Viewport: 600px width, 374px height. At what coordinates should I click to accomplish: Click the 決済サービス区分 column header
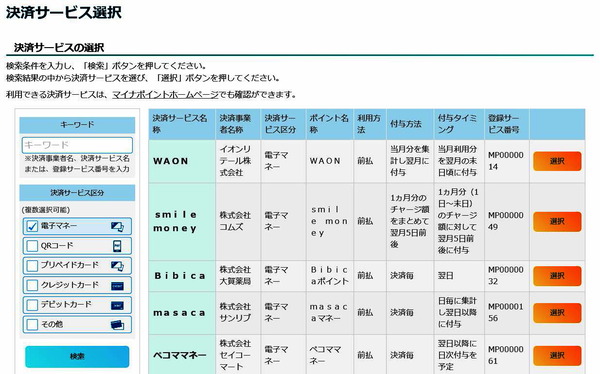283,124
